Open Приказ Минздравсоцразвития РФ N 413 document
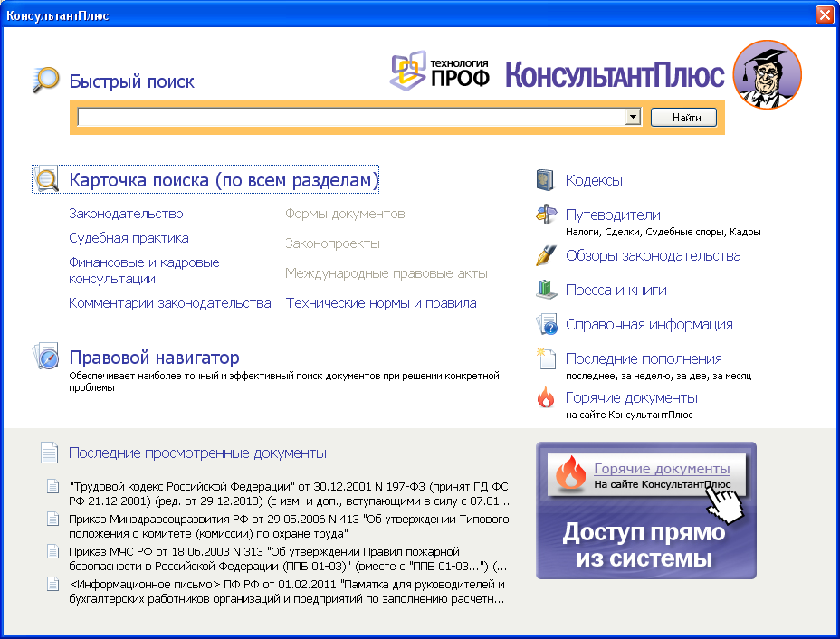This screenshot has width=840, height=639. pyautogui.click(x=290, y=526)
